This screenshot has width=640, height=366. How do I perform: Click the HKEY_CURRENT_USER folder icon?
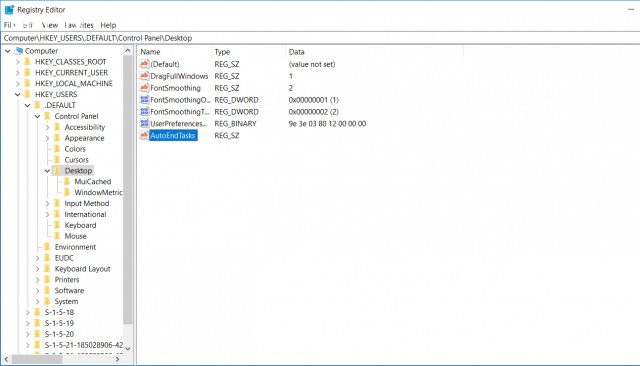27,73
